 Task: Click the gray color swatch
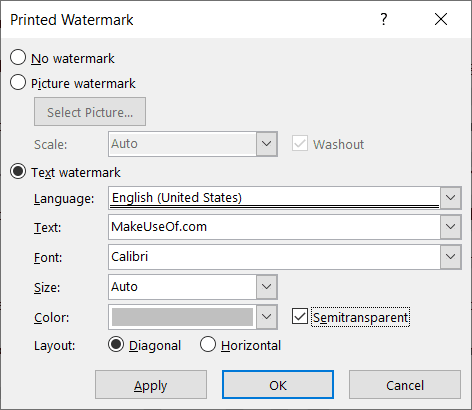pos(182,317)
